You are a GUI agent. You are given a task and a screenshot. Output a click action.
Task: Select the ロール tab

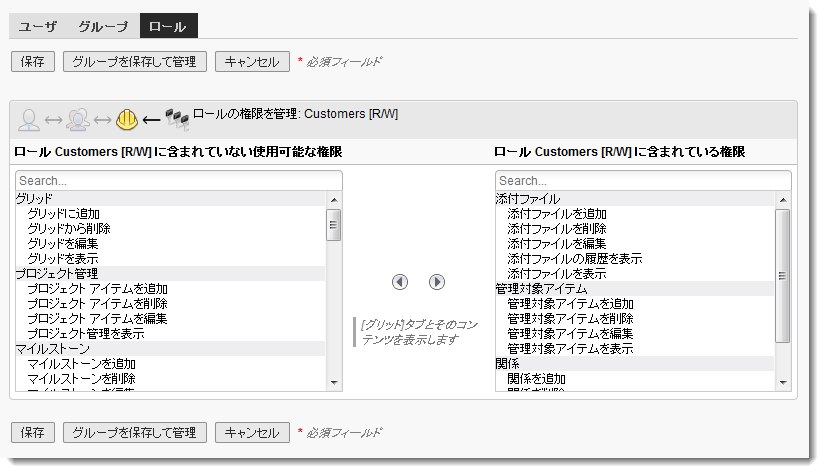tap(169, 26)
